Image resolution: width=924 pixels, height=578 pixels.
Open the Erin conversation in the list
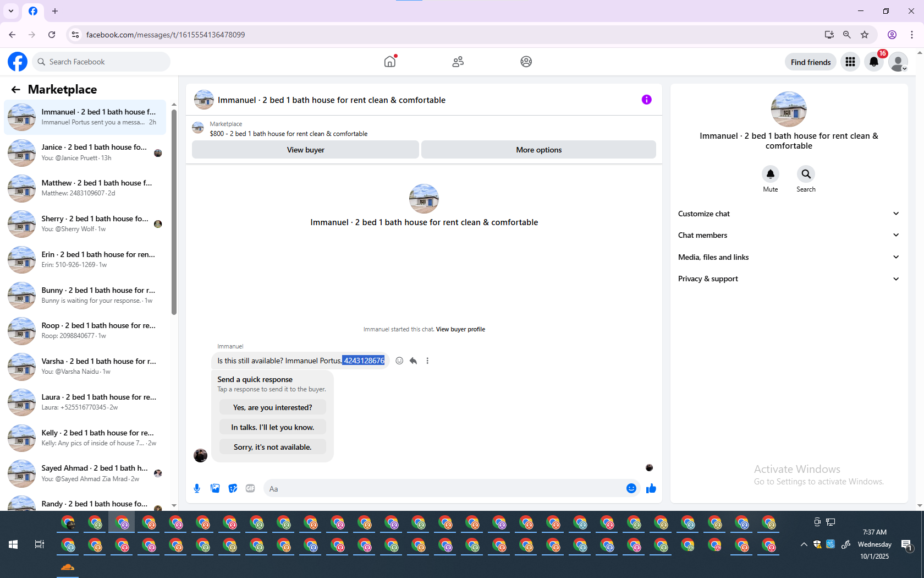(x=85, y=260)
